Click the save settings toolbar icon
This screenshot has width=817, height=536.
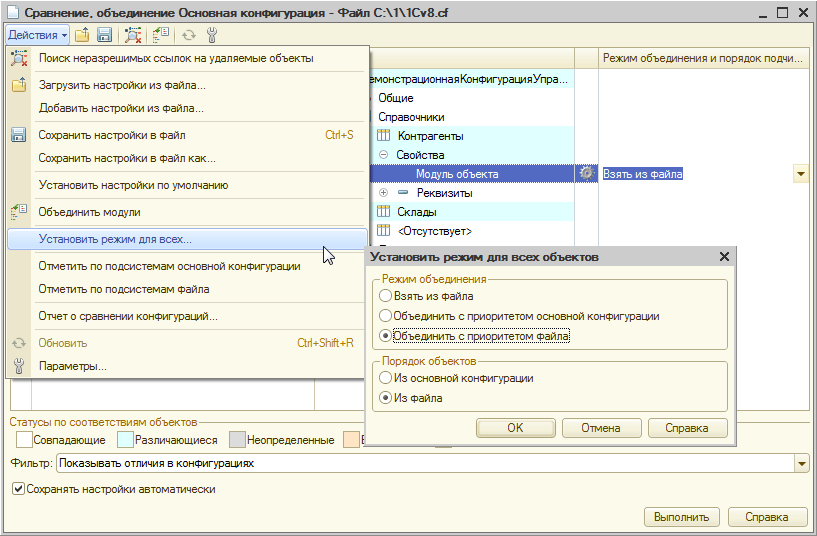(105, 35)
